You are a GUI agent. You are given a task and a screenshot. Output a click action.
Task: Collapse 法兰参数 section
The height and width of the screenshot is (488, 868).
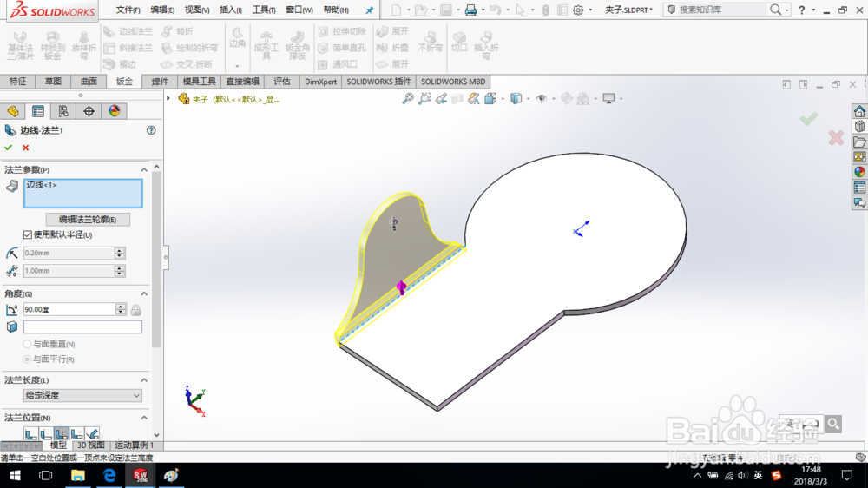tap(144, 170)
